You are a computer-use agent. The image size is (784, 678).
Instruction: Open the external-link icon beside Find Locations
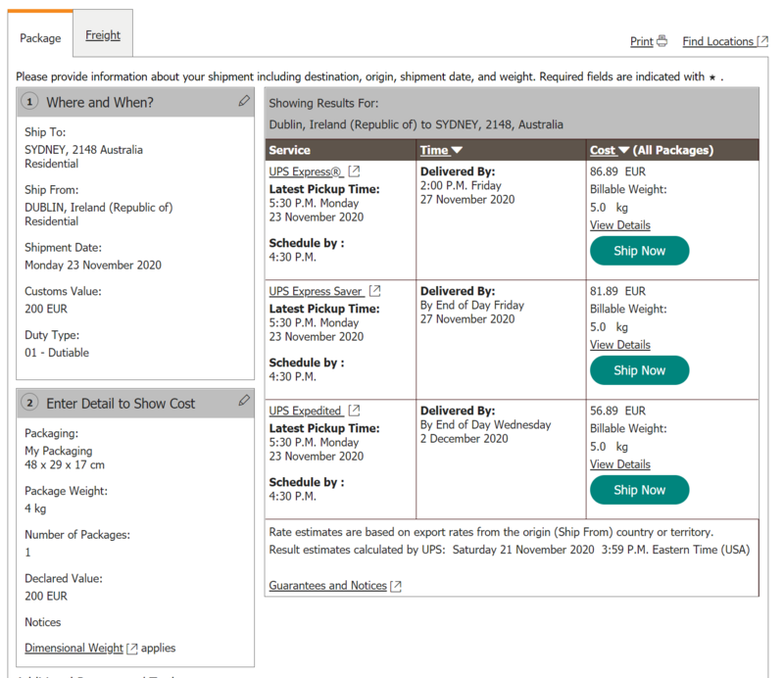762,41
